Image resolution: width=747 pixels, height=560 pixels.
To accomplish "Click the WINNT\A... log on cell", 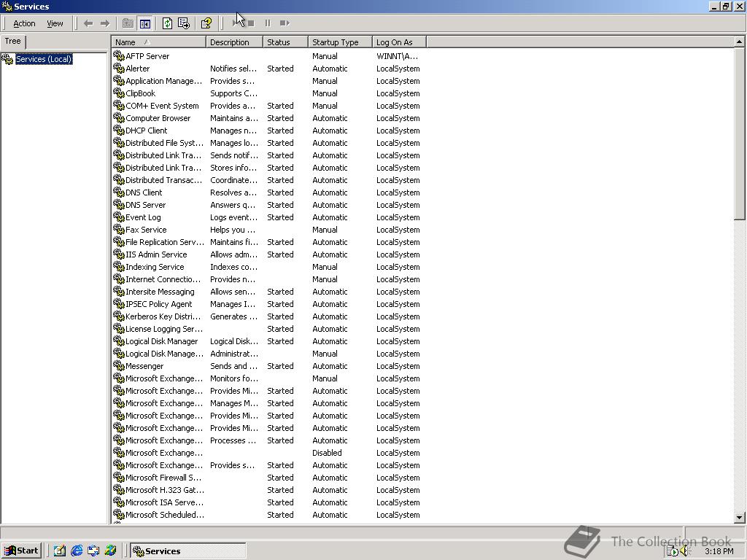I will (x=397, y=56).
